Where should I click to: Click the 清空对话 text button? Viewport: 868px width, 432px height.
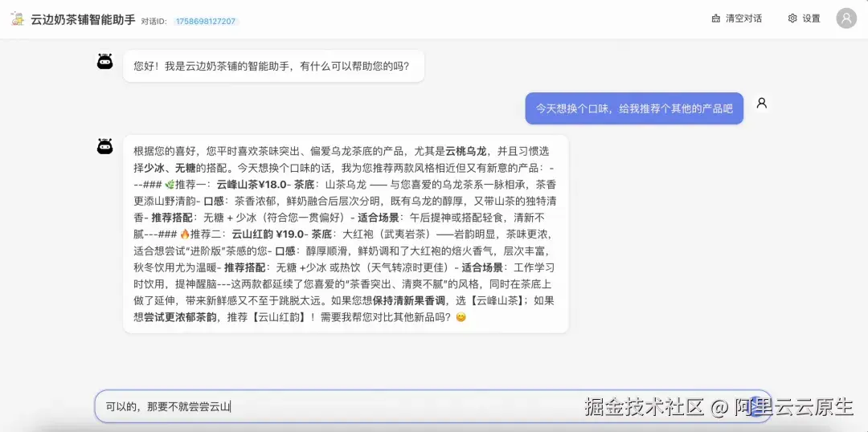[x=743, y=18]
